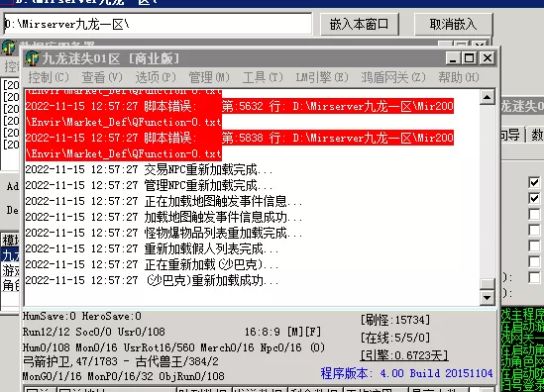
Task: Click the 16:8:9 [M][F] status text
Action: tap(282, 332)
